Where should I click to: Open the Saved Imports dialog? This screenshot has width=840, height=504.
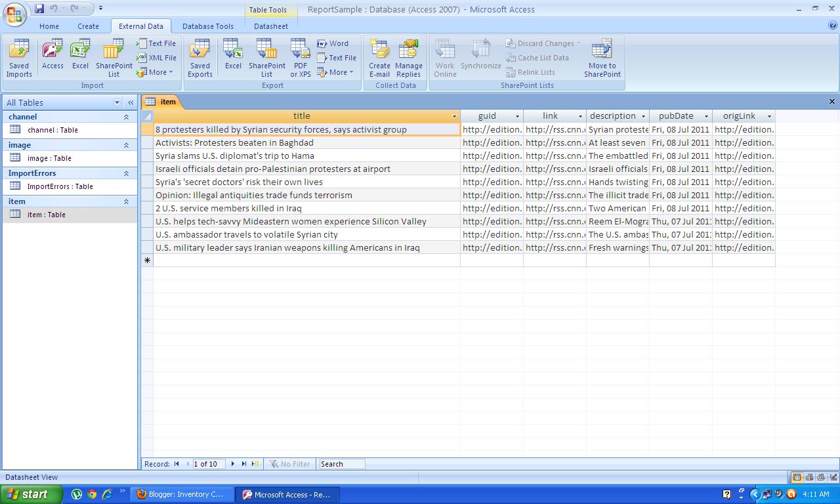point(19,58)
